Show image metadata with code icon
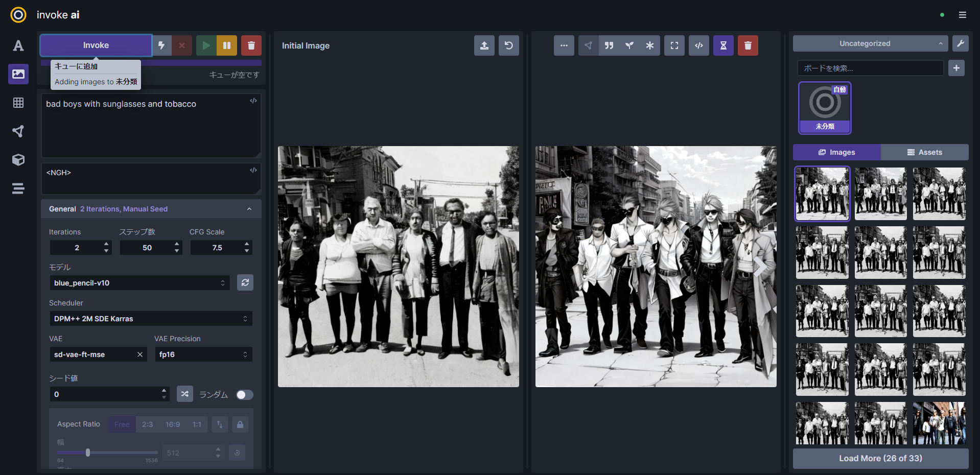This screenshot has width=980, height=475. click(699, 45)
